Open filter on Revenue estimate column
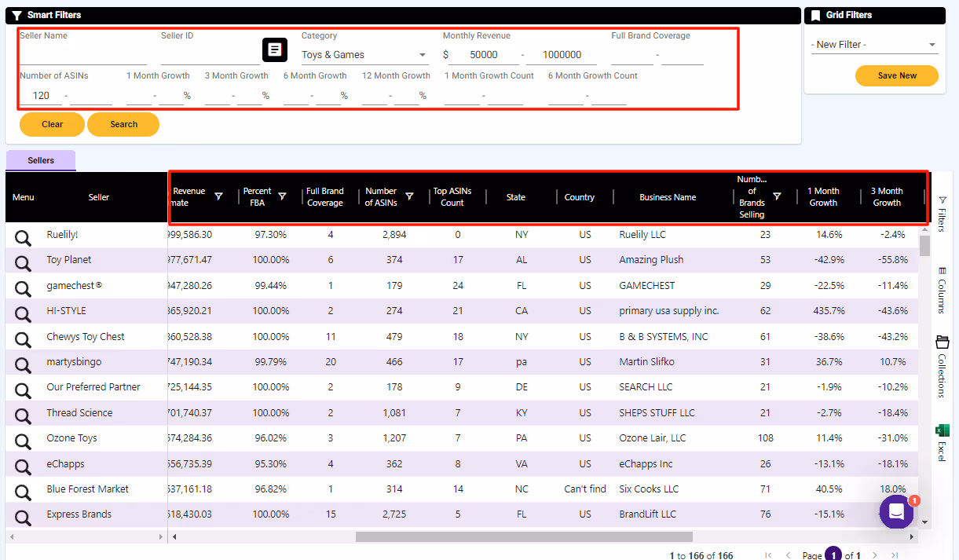 pyautogui.click(x=219, y=196)
